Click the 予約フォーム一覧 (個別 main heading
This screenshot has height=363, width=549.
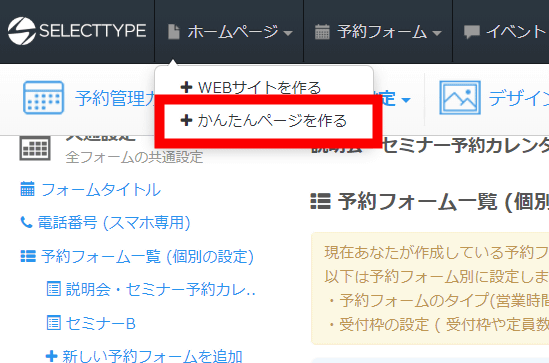click(443, 202)
